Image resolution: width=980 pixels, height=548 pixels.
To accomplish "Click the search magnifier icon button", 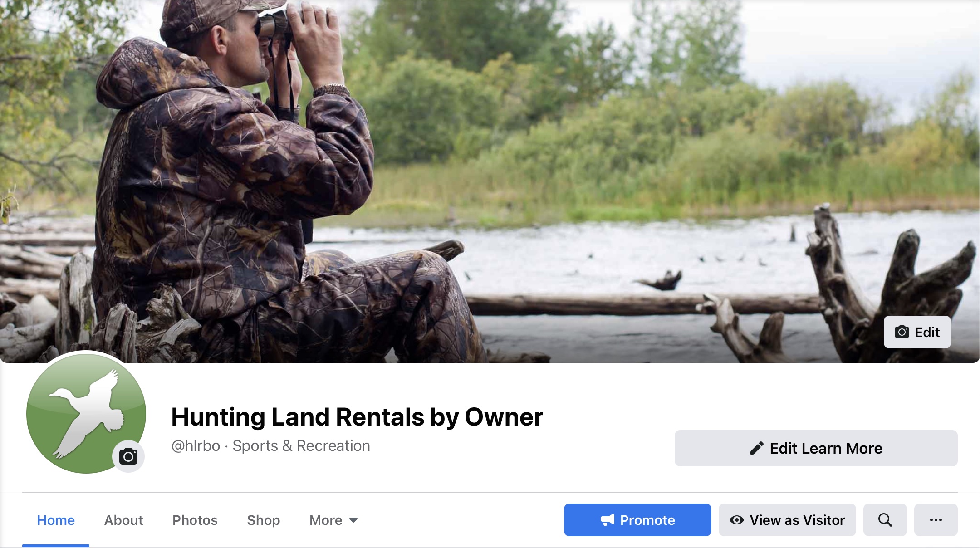I will [885, 520].
